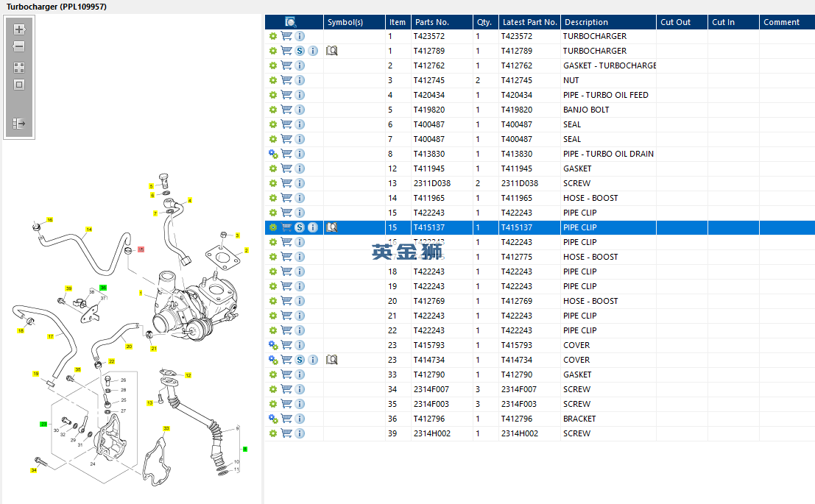Click the list arrow icon in diagram toolbar

19,124
